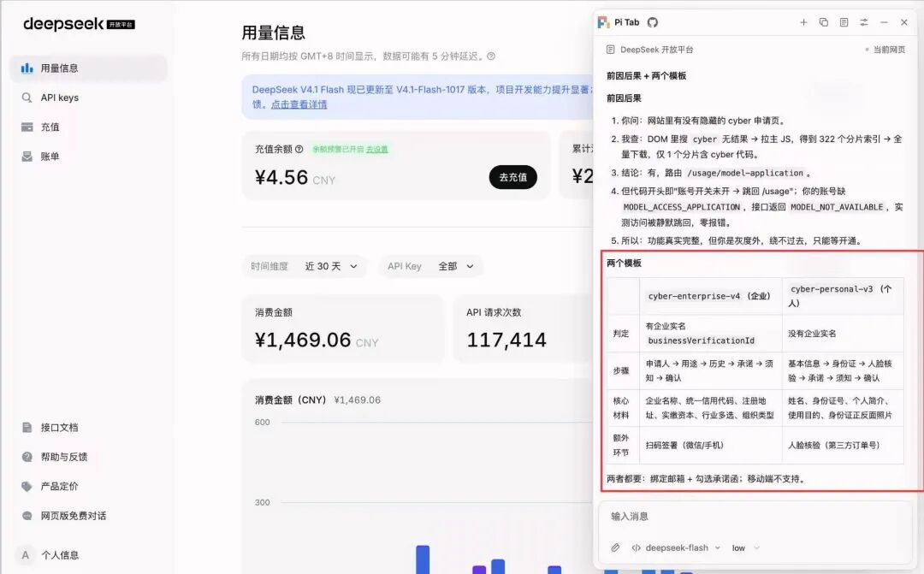The height and width of the screenshot is (574, 924).
Task: Minimize the Pi Tab panel
Action: click(x=884, y=22)
